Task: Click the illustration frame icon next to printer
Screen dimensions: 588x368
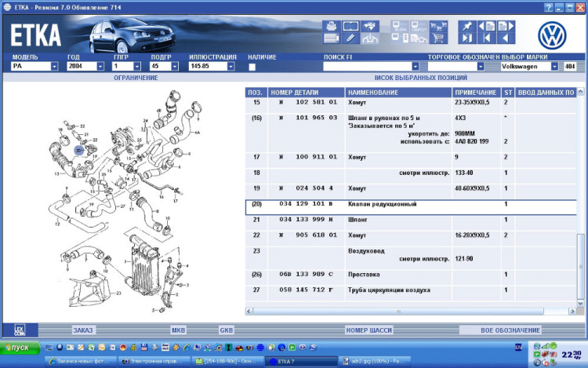Action: click(350, 26)
